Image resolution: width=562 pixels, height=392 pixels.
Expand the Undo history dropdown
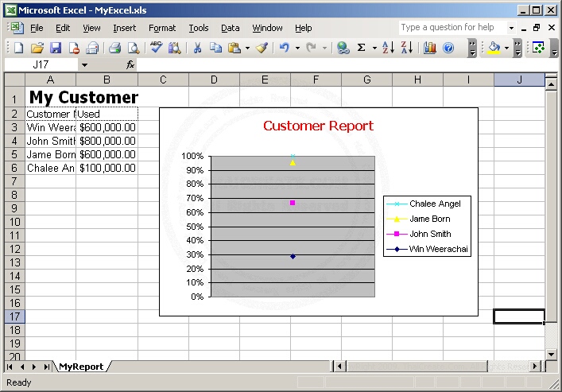pos(297,48)
